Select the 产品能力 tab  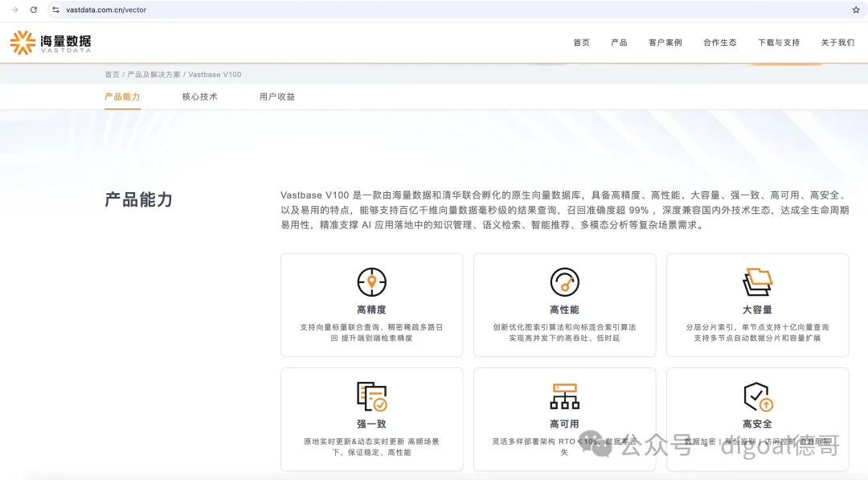122,97
